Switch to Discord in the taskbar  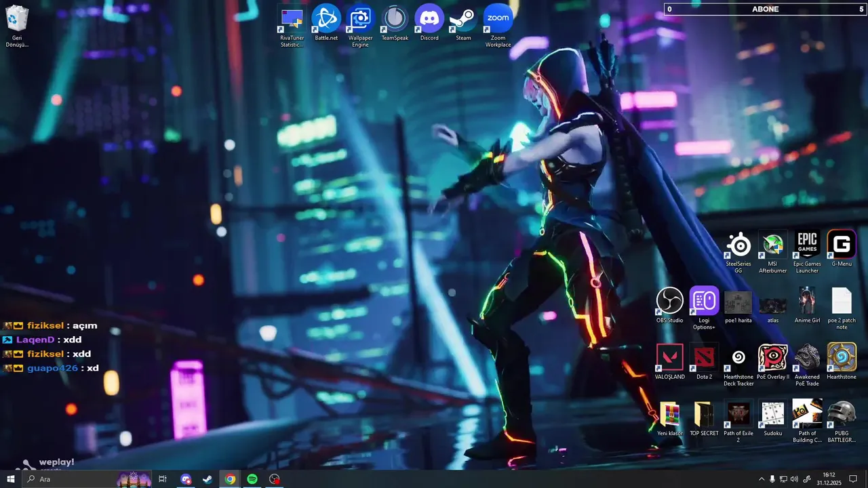pos(186,479)
